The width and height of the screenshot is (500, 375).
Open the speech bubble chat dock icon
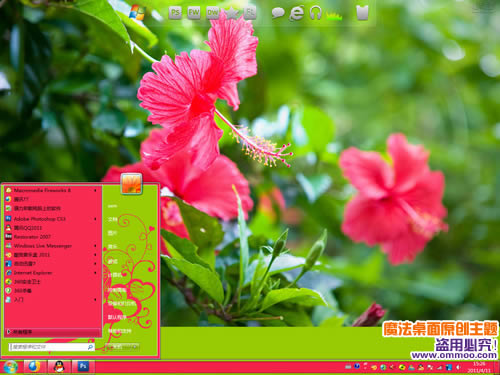(x=278, y=13)
